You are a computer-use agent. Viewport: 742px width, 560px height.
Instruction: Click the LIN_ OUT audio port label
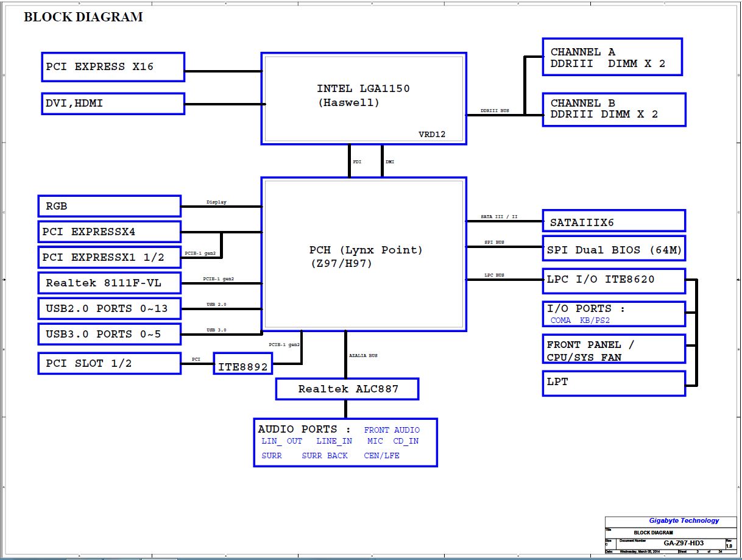point(282,441)
